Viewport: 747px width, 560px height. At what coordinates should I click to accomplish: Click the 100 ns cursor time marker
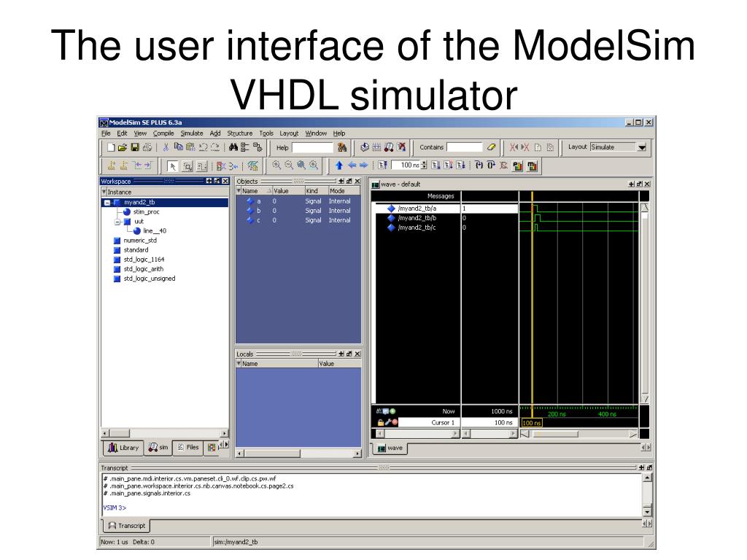coord(532,423)
